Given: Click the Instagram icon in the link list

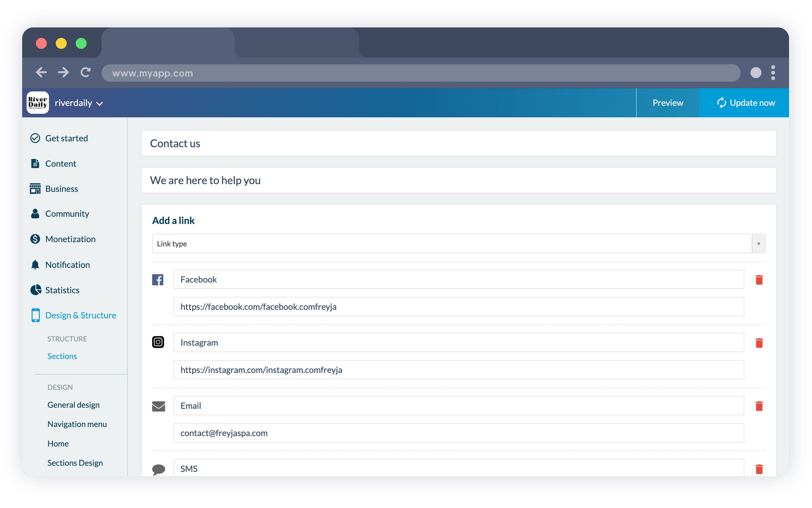Looking at the screenshot, I should (158, 342).
